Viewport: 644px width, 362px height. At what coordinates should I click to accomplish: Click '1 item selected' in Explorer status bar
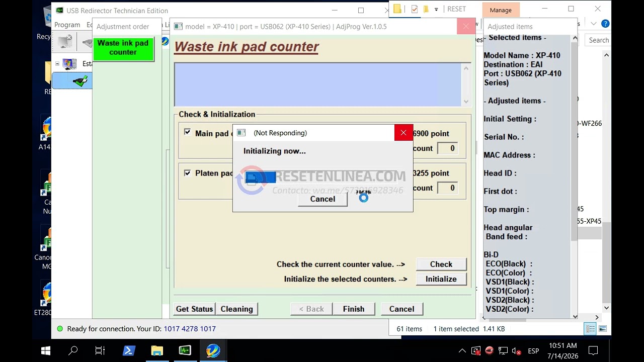pyautogui.click(x=456, y=329)
